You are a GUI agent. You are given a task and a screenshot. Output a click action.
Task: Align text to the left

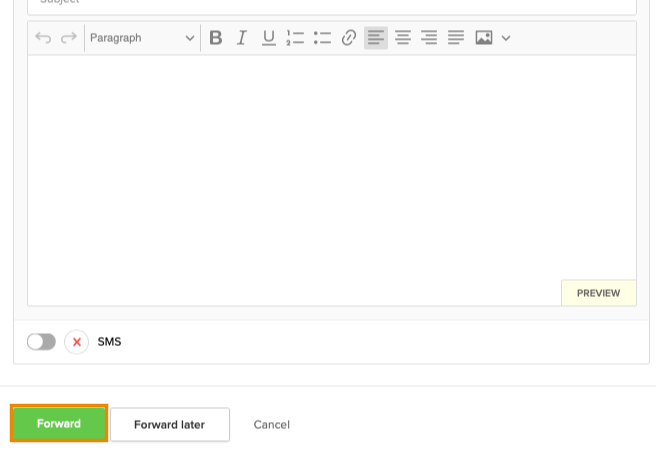pos(376,38)
